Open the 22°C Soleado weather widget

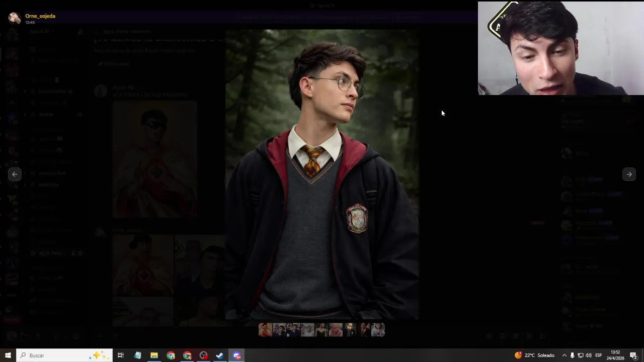click(x=534, y=355)
